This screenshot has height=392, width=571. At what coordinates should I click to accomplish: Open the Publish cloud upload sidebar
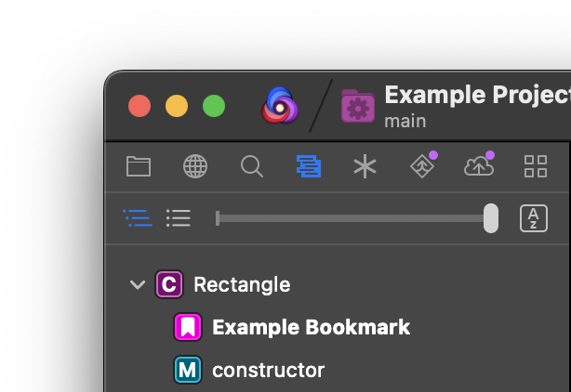pos(479,164)
